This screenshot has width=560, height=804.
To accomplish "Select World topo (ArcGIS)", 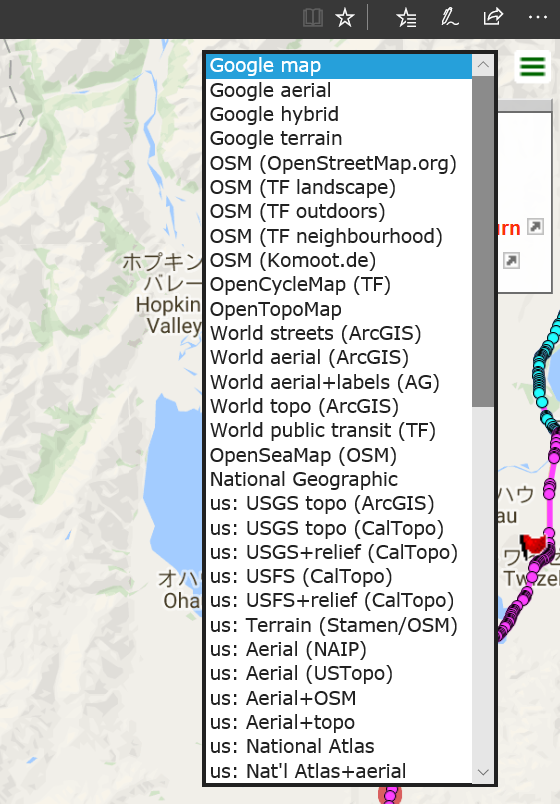I will [x=338, y=406].
